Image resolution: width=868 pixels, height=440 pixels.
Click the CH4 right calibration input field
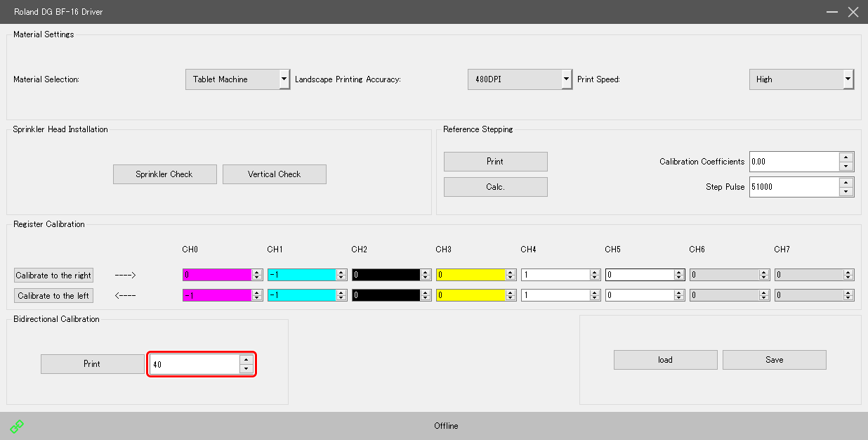[555, 276]
